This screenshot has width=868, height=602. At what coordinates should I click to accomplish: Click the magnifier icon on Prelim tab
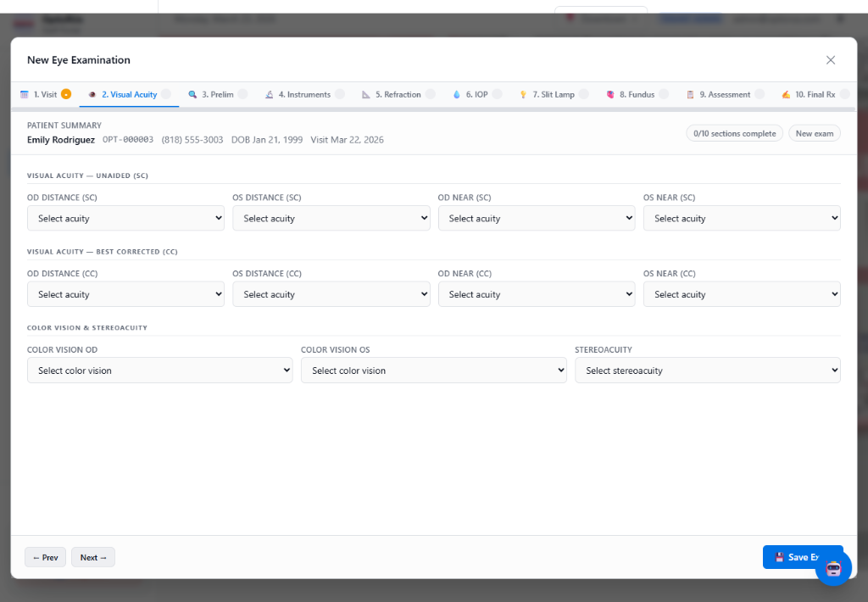(x=192, y=94)
